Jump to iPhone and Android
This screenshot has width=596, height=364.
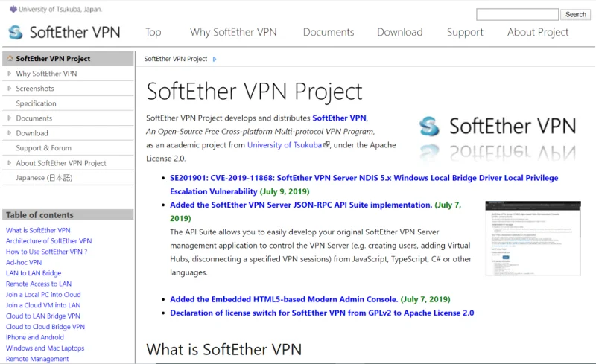tap(34, 337)
